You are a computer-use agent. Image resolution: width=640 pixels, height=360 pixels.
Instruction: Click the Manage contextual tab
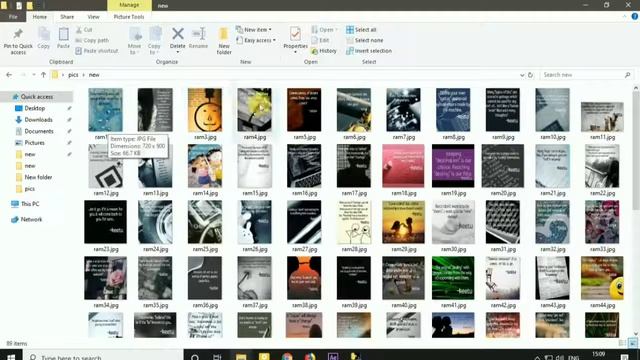(129, 5)
